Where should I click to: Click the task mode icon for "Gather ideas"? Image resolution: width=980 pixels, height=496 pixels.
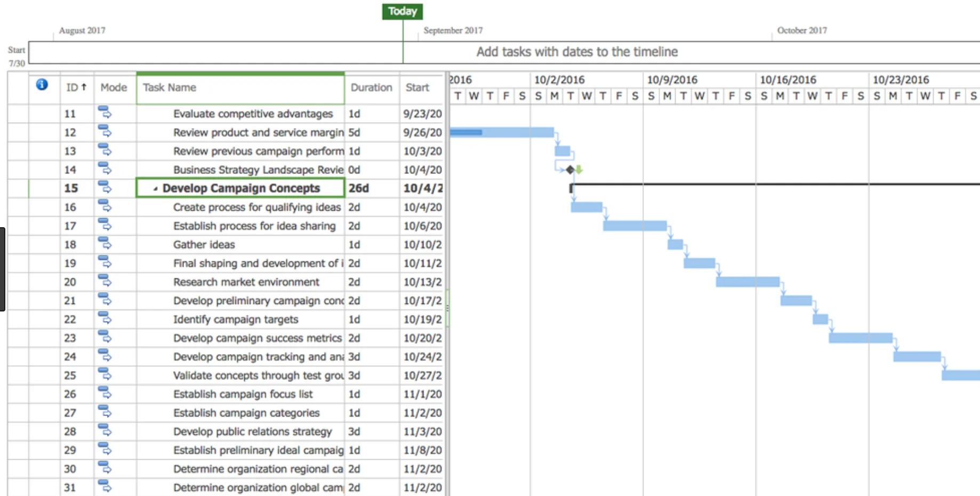tap(106, 244)
